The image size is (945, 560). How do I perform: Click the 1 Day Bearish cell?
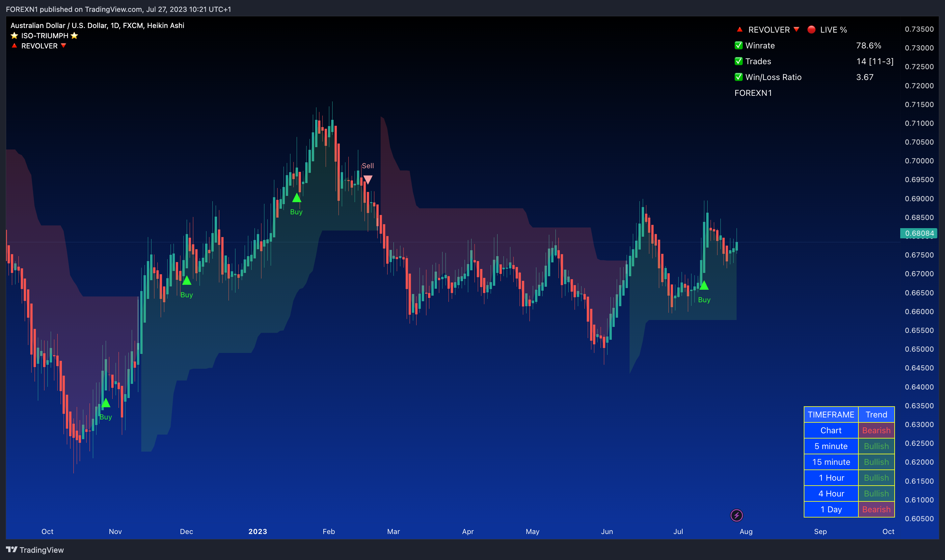coord(876,509)
